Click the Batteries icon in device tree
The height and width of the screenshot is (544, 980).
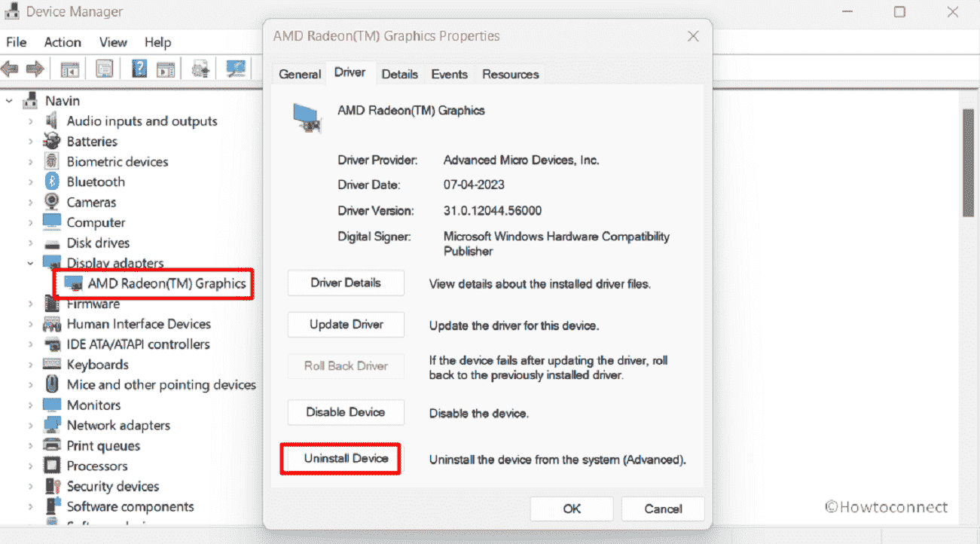point(52,141)
